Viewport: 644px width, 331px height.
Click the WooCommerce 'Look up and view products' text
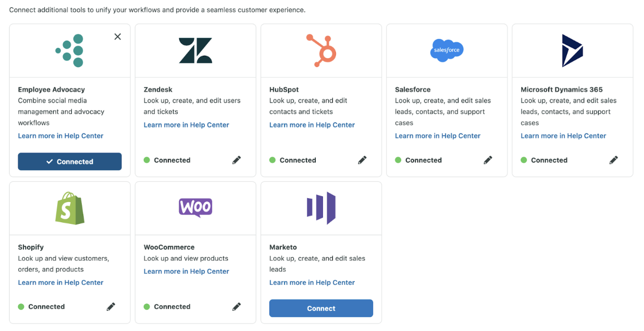click(186, 259)
